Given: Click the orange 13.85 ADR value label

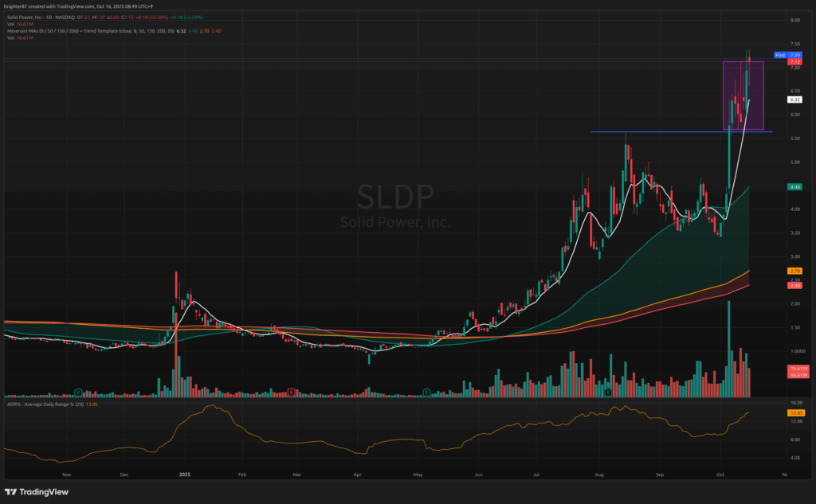Looking at the screenshot, I should 794,413.
